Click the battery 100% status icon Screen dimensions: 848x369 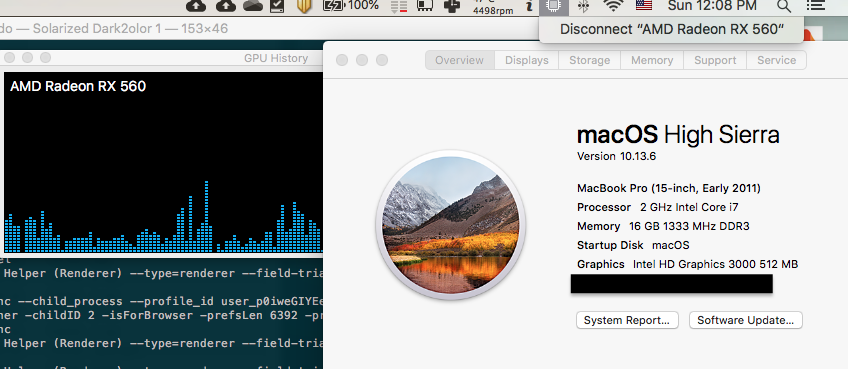click(351, 5)
